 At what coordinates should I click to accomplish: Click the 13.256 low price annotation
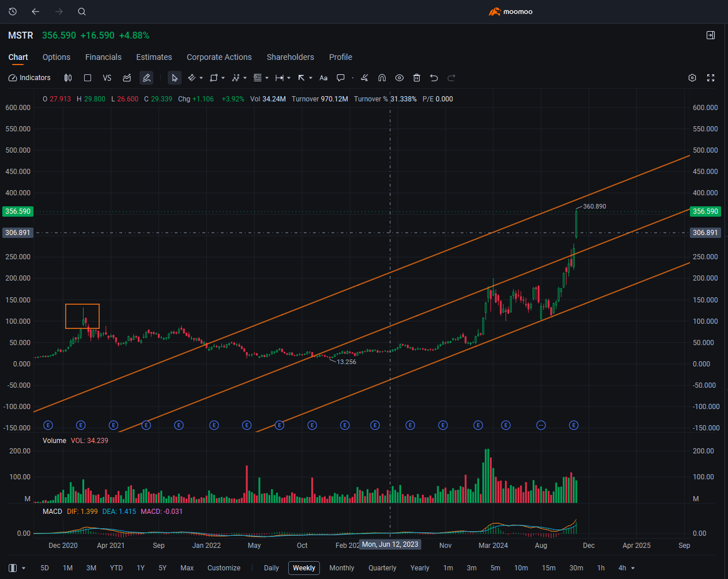tap(346, 362)
